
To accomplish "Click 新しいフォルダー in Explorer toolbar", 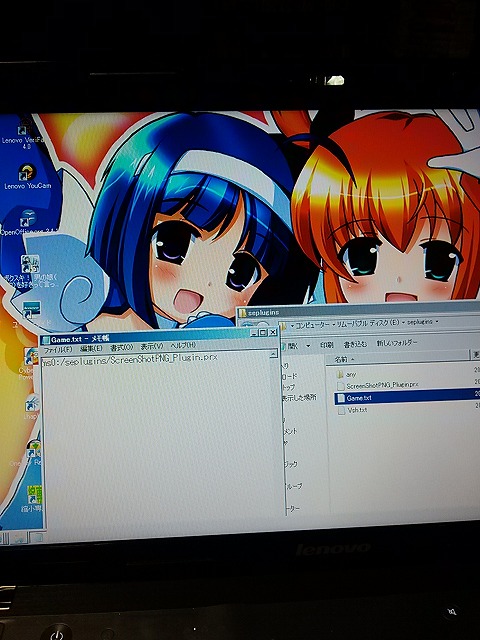I will 397,343.
